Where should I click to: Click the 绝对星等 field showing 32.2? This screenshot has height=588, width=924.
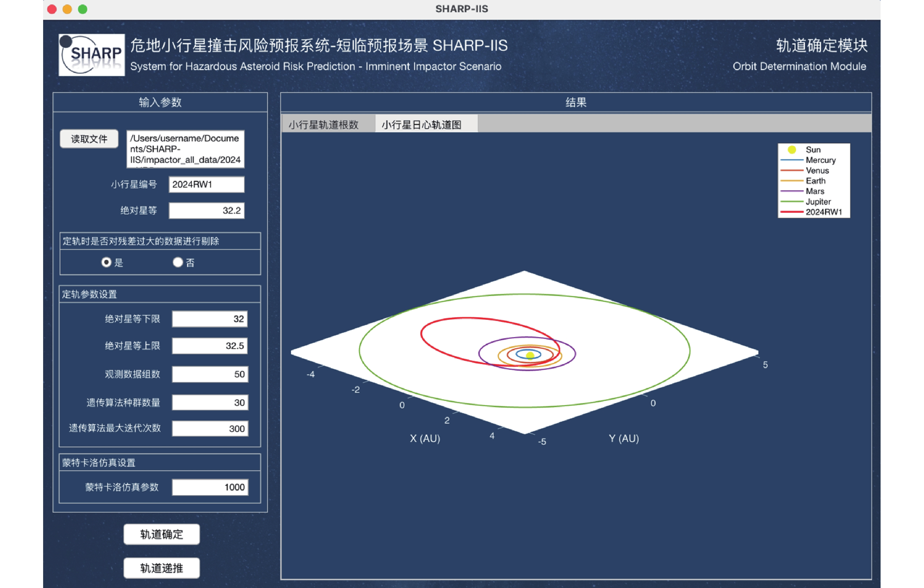[x=207, y=210]
